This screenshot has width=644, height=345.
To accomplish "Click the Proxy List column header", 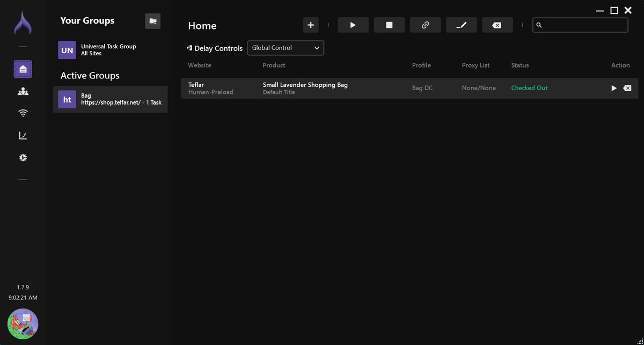I will pyautogui.click(x=475, y=65).
